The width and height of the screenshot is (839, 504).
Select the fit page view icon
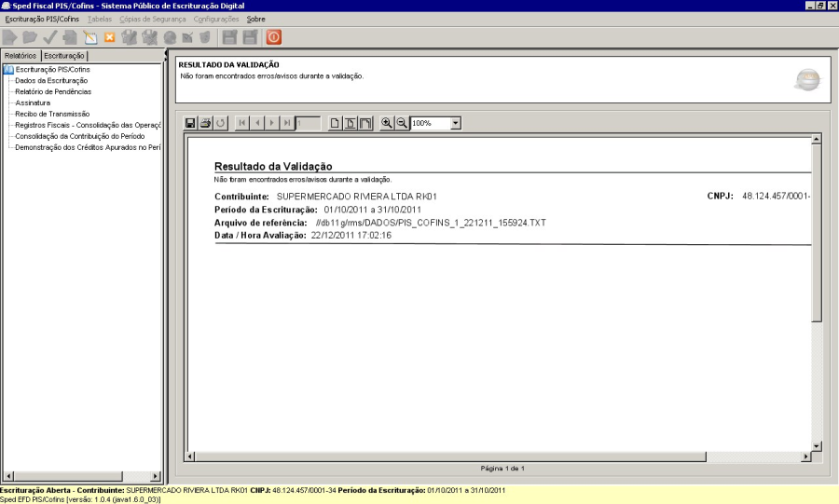point(350,124)
